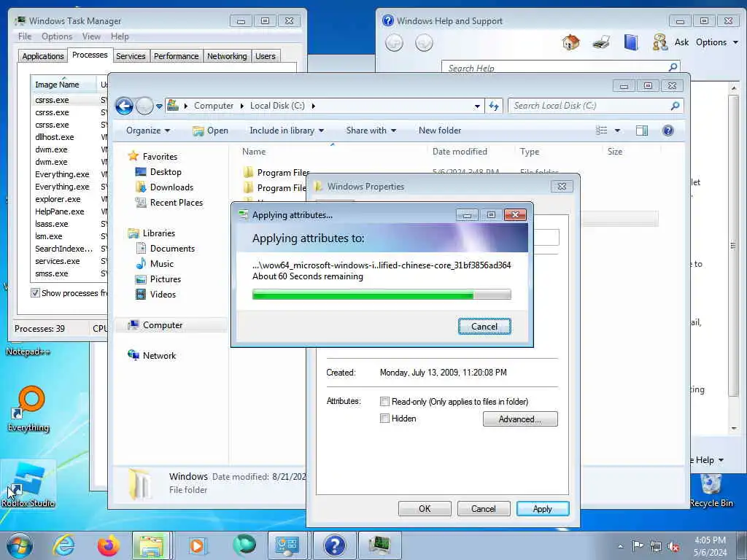Expand Include in library dropdown
Screen dimensions: 747x560
tap(286, 131)
